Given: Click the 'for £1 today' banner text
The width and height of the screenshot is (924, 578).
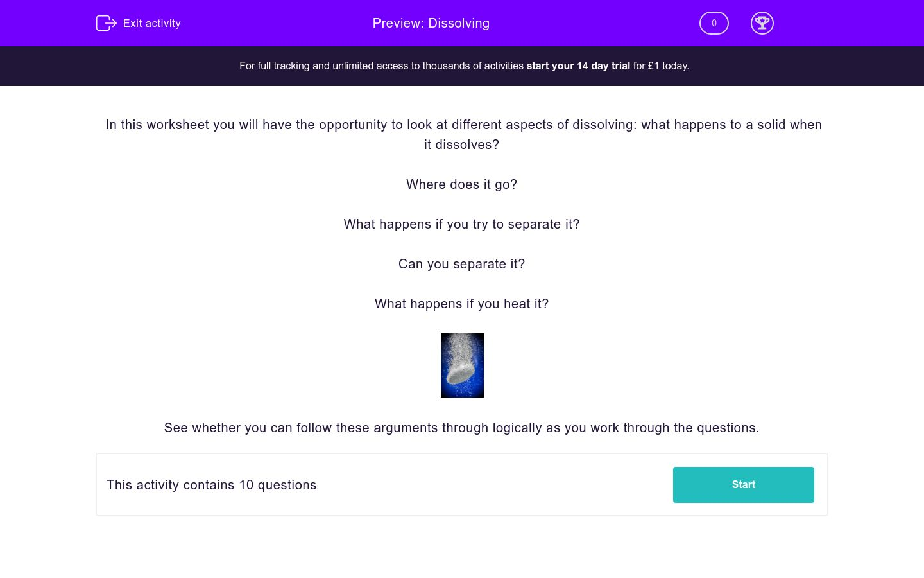Looking at the screenshot, I should point(661,66).
